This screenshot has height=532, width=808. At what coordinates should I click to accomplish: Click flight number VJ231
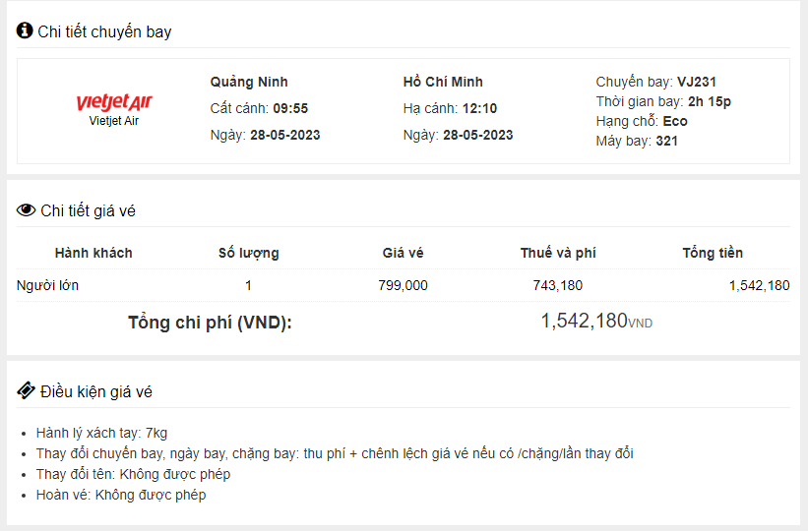697,82
